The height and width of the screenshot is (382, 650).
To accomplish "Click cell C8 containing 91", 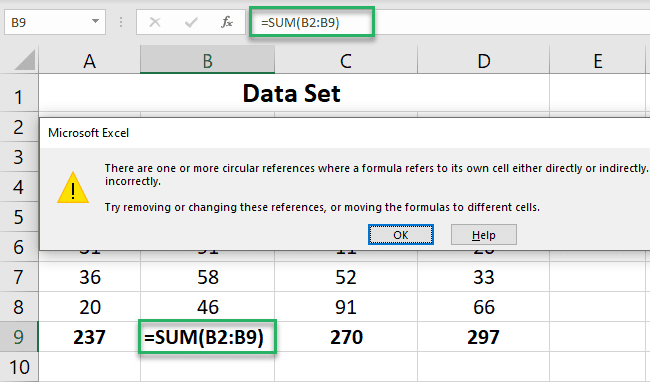I will pos(346,307).
